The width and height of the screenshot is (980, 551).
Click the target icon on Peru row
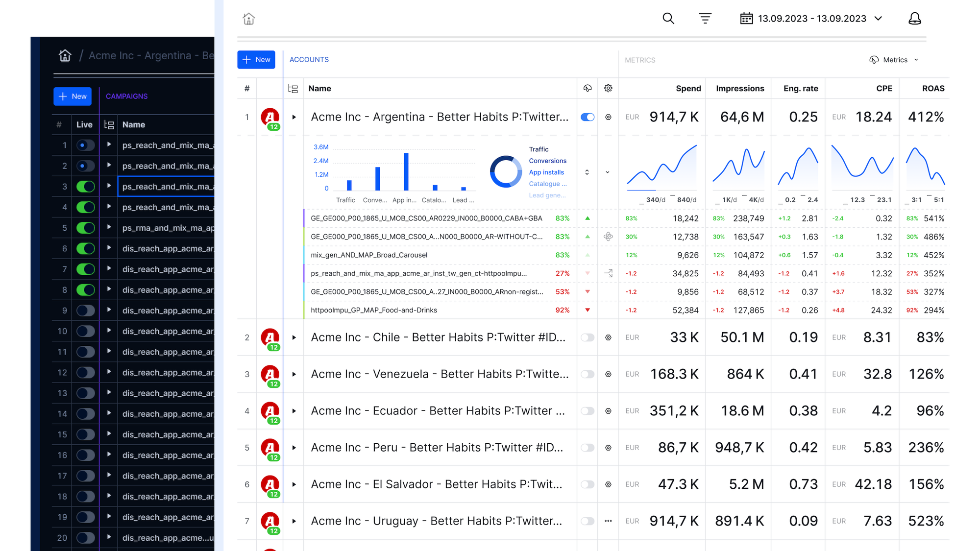pos(608,448)
